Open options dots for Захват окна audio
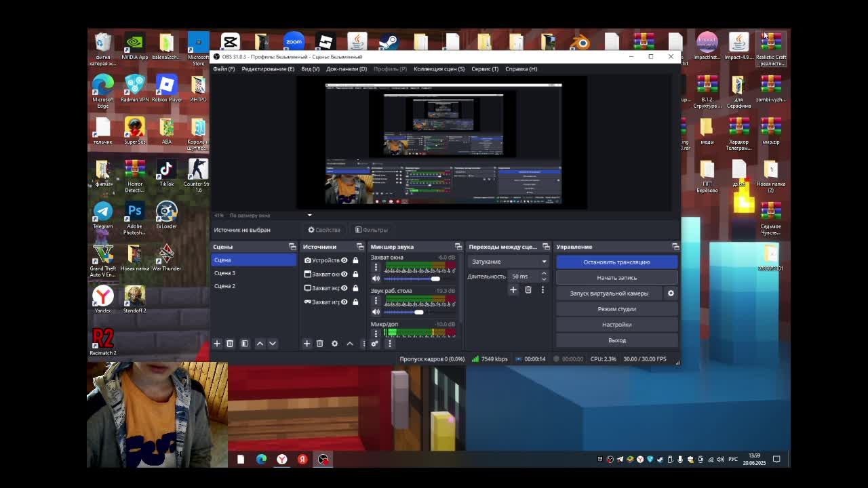 (x=376, y=267)
